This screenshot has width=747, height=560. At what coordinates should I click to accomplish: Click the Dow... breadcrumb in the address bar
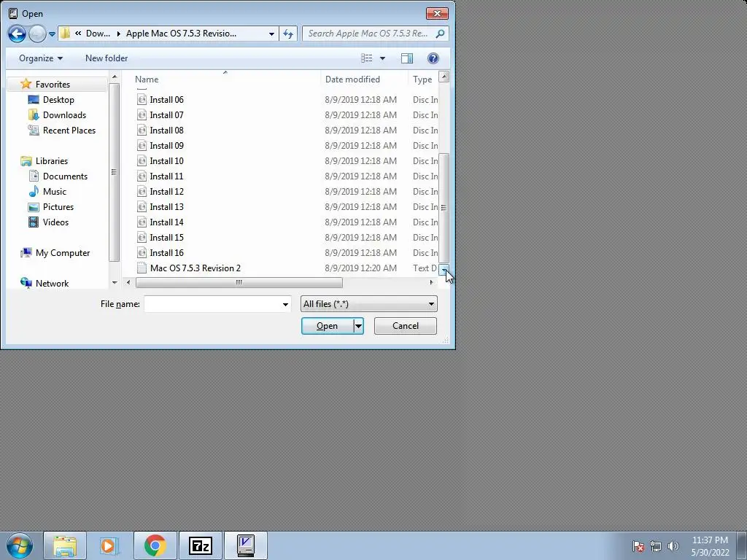pyautogui.click(x=98, y=34)
